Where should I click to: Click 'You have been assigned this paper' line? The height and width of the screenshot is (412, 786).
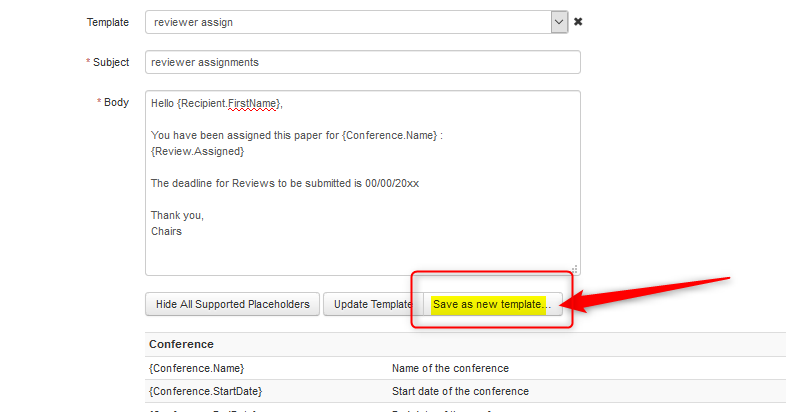tap(296, 135)
